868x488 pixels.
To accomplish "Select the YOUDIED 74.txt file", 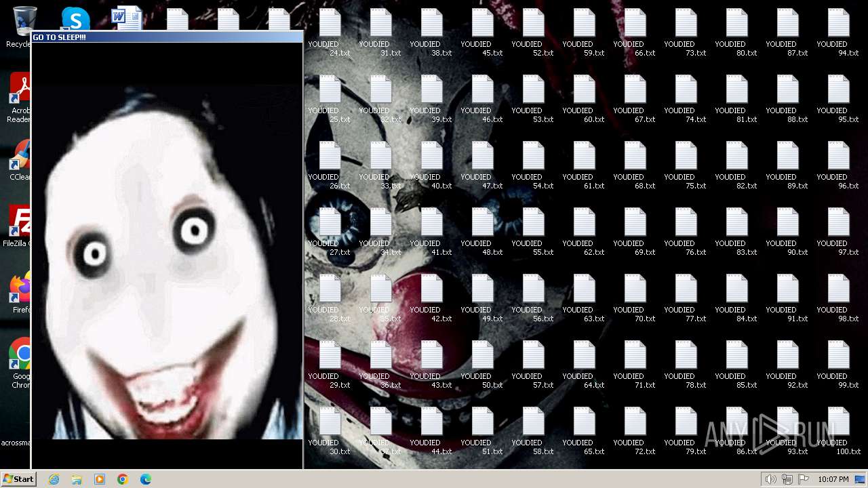I will [686, 100].
